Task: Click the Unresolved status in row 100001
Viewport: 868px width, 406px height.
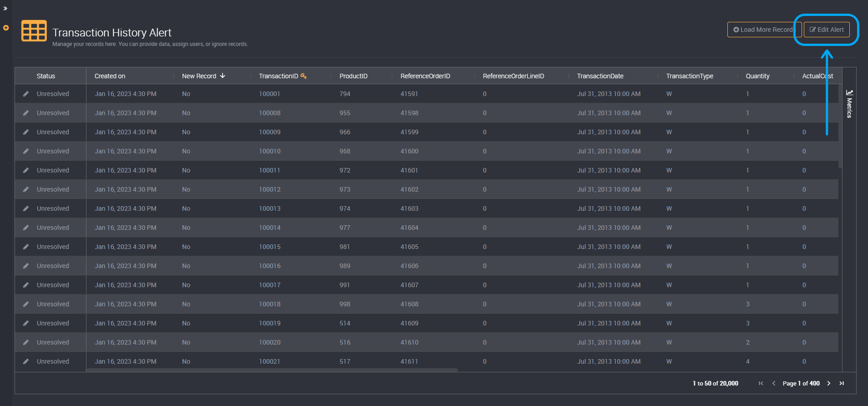Action: (x=53, y=94)
